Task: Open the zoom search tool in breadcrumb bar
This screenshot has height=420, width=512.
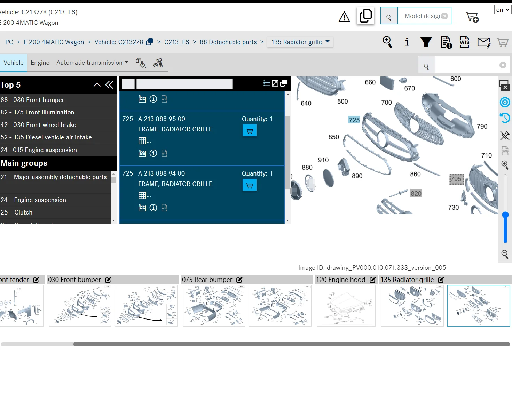Action: (387, 42)
